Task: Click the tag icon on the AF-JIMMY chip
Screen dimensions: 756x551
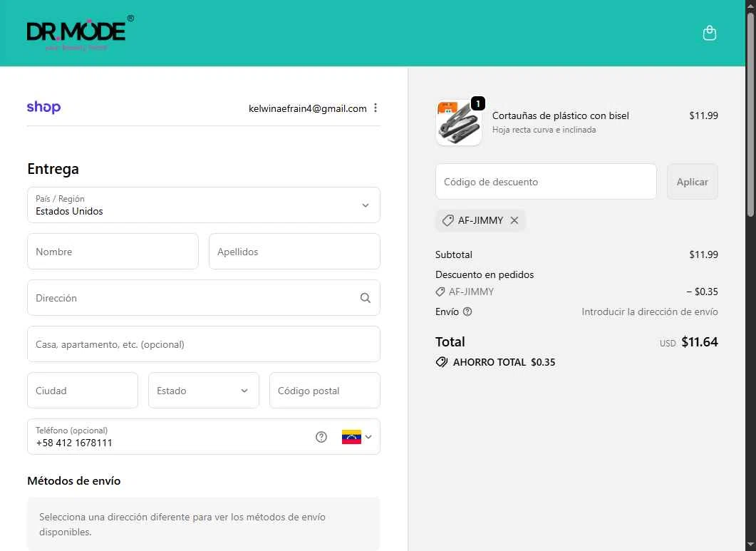Action: click(448, 220)
